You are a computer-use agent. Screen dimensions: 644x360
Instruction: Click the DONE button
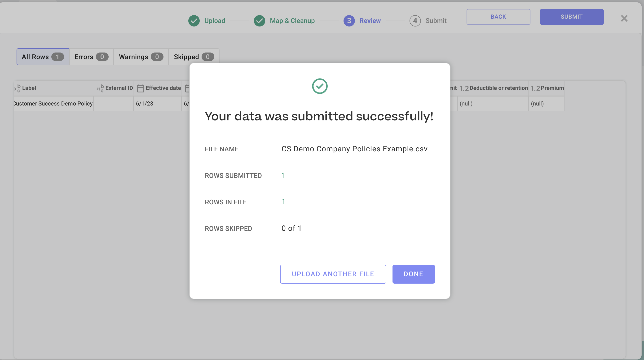[414, 274]
